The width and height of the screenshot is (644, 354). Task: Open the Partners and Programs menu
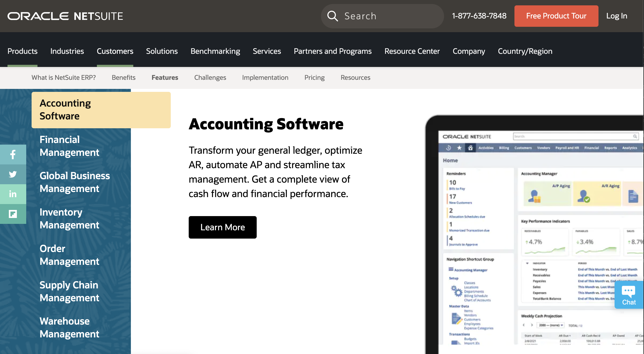pyautogui.click(x=332, y=51)
